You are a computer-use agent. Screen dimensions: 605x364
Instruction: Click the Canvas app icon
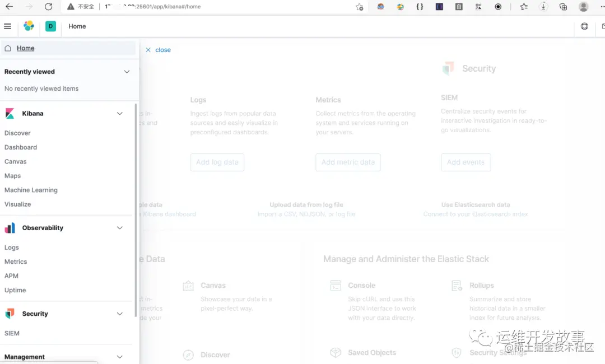[x=188, y=286]
